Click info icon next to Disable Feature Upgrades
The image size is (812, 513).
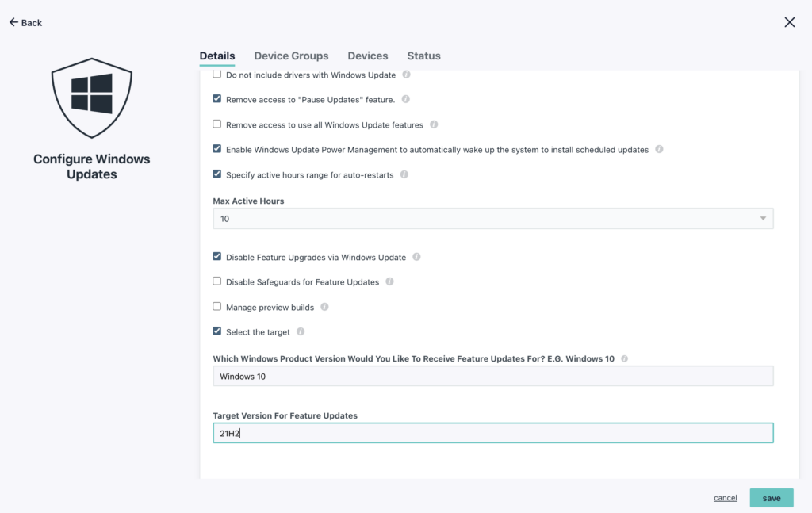click(416, 258)
